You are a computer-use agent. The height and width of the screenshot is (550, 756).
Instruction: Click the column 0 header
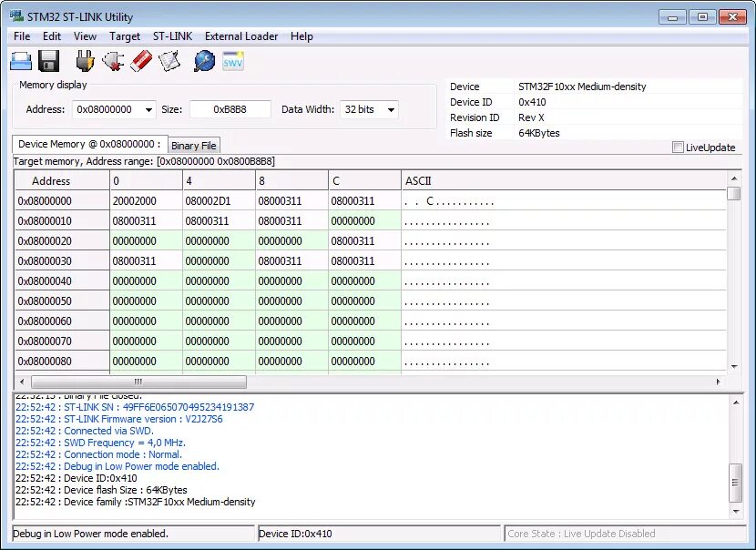[146, 181]
